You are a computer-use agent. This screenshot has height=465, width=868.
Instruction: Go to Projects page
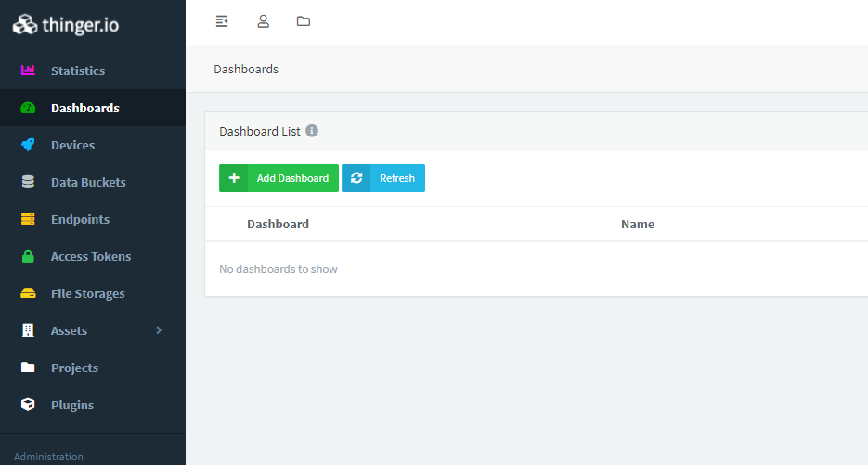(75, 368)
